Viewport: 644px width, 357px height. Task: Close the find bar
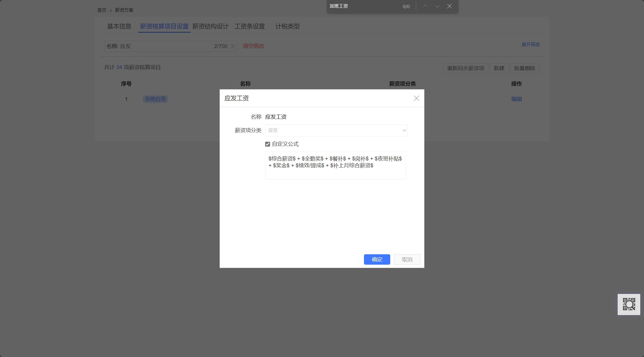tap(449, 6)
